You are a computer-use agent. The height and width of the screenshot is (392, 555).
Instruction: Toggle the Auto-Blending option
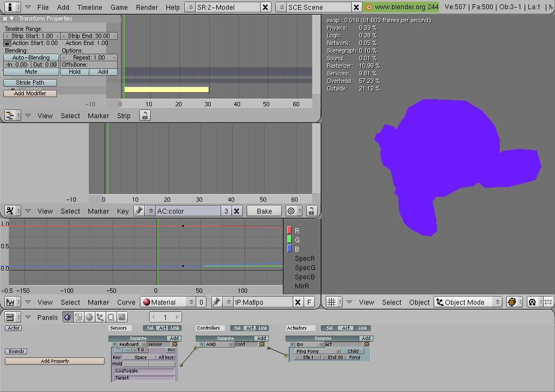(31, 57)
